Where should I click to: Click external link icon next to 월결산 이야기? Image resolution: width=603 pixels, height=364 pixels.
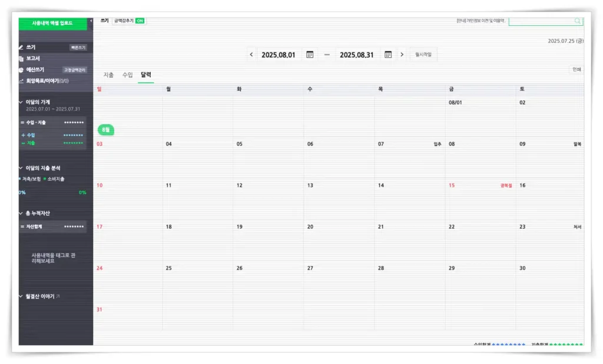click(58, 296)
